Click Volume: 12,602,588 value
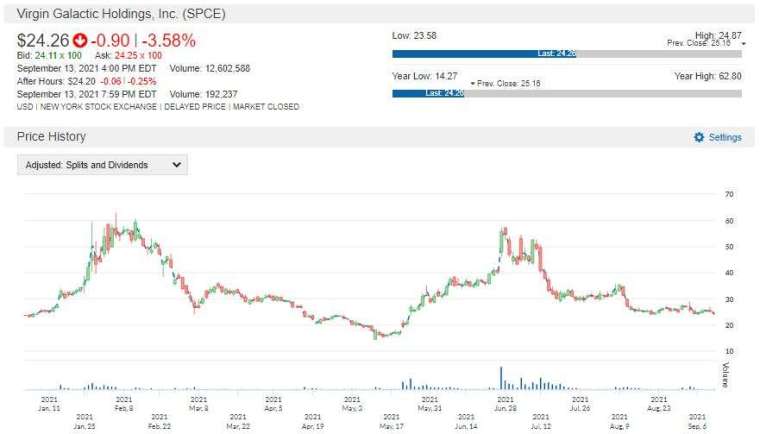Screen dimensions: 760x434 [x=210, y=68]
